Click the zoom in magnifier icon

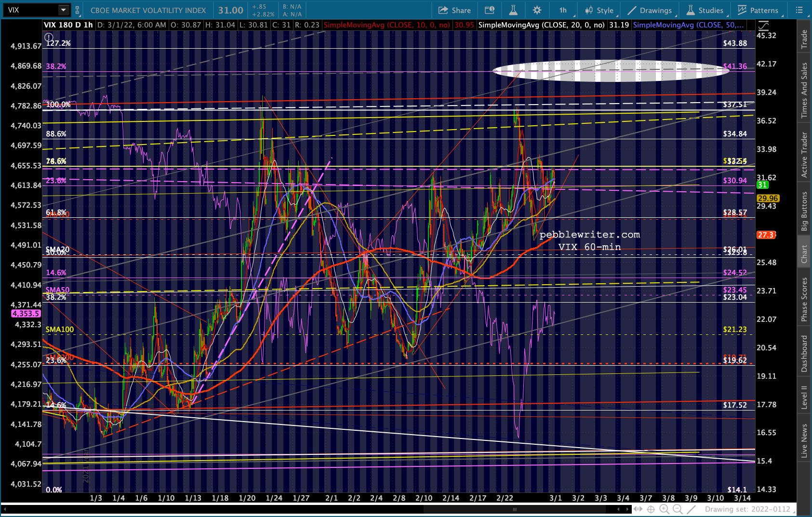(665, 509)
